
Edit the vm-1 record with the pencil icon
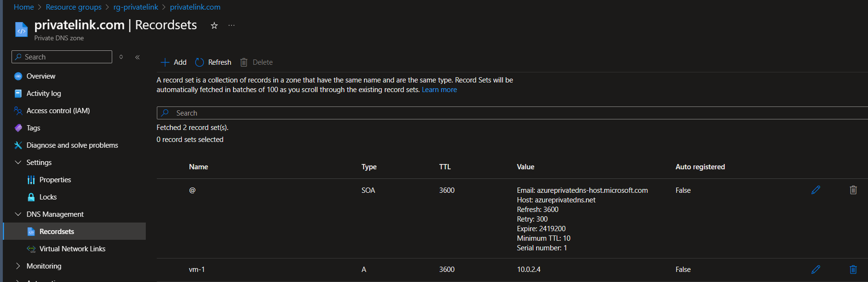coord(816,270)
